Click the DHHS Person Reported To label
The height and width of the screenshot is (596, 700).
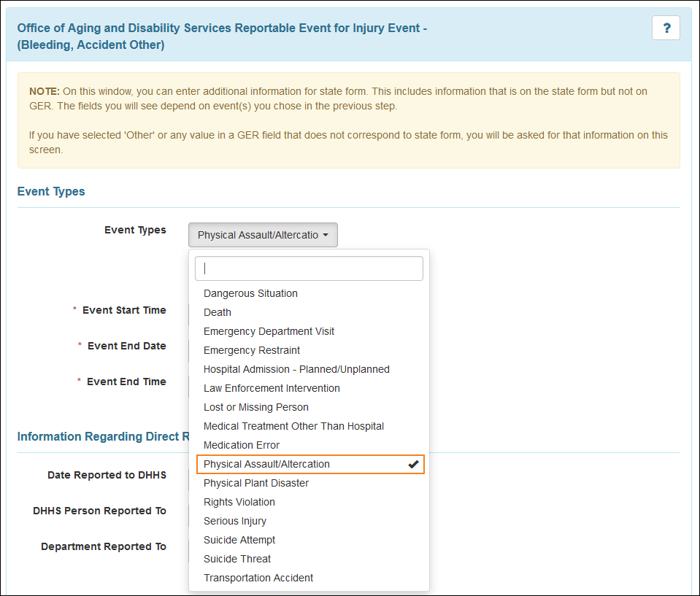pyautogui.click(x=99, y=511)
